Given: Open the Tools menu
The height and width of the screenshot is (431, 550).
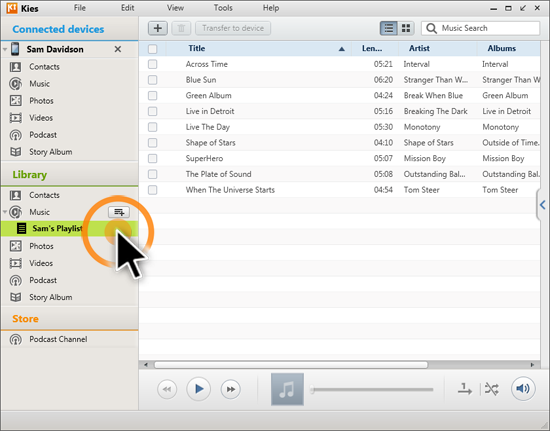Looking at the screenshot, I should 223,8.
